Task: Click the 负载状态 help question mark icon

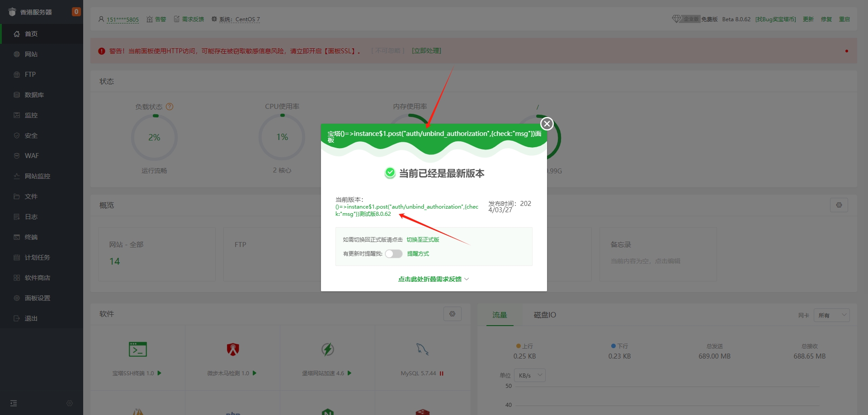Action: (170, 107)
